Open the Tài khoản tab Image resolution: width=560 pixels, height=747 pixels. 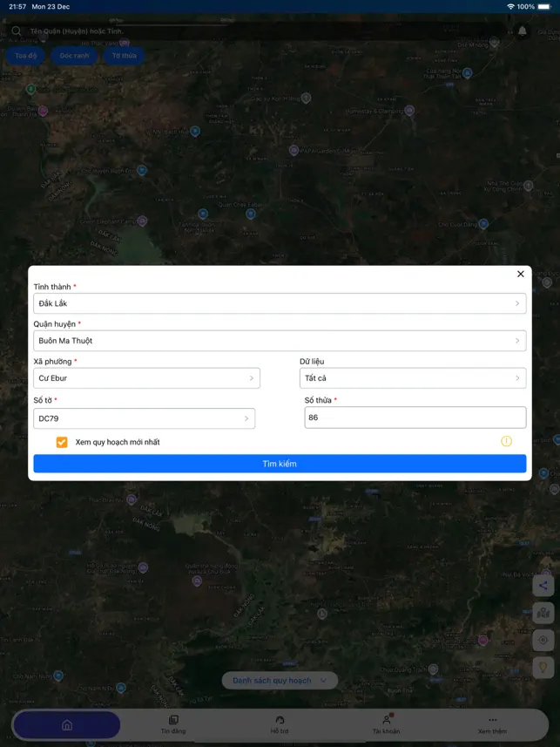(386, 724)
